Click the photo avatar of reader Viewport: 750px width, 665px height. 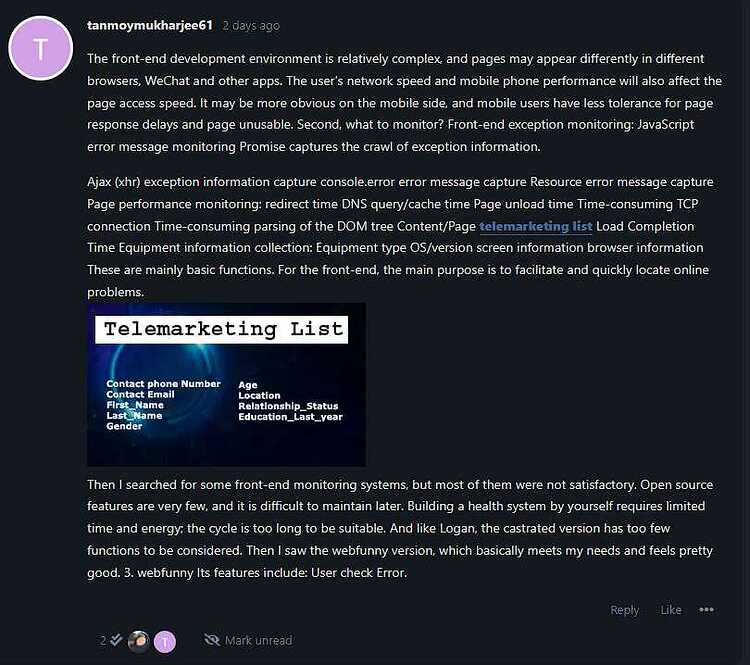pos(139,642)
